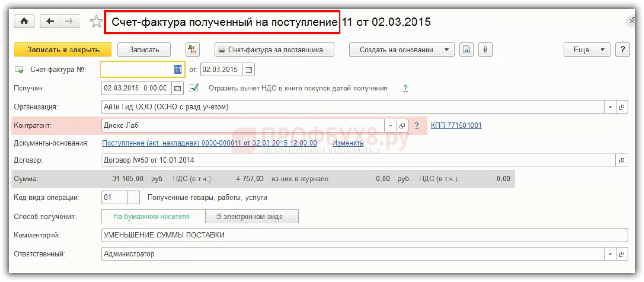Click into the Комментарий text field

[364, 235]
